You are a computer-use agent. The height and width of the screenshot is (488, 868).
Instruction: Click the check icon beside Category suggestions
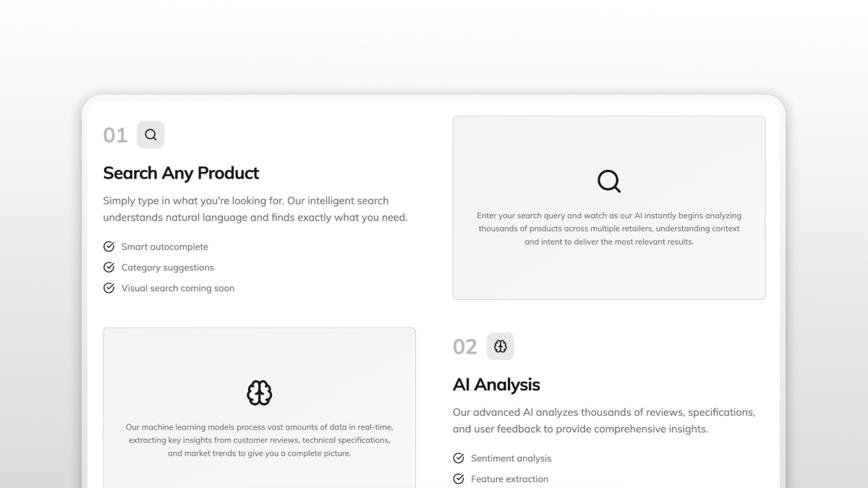[x=109, y=267]
